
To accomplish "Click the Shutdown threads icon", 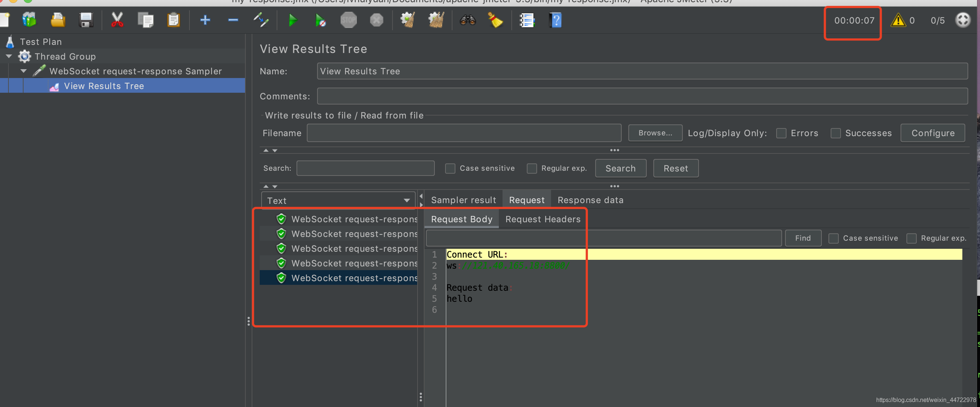I will [x=377, y=20].
